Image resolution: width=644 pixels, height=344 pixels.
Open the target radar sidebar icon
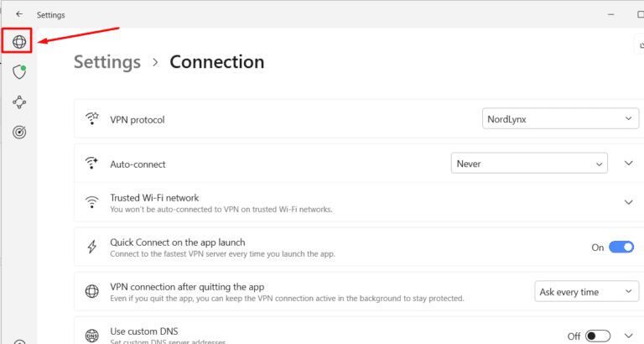(18, 132)
